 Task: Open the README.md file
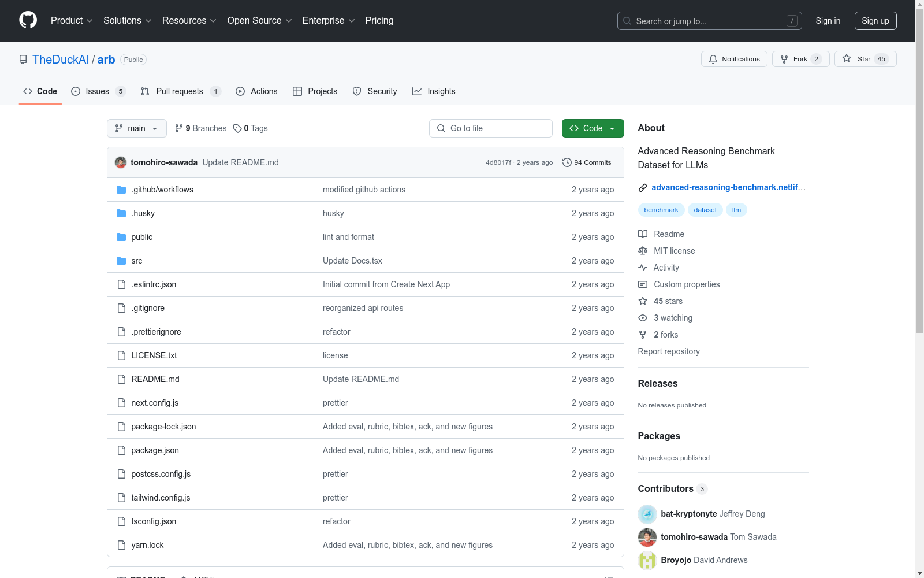[x=155, y=379]
